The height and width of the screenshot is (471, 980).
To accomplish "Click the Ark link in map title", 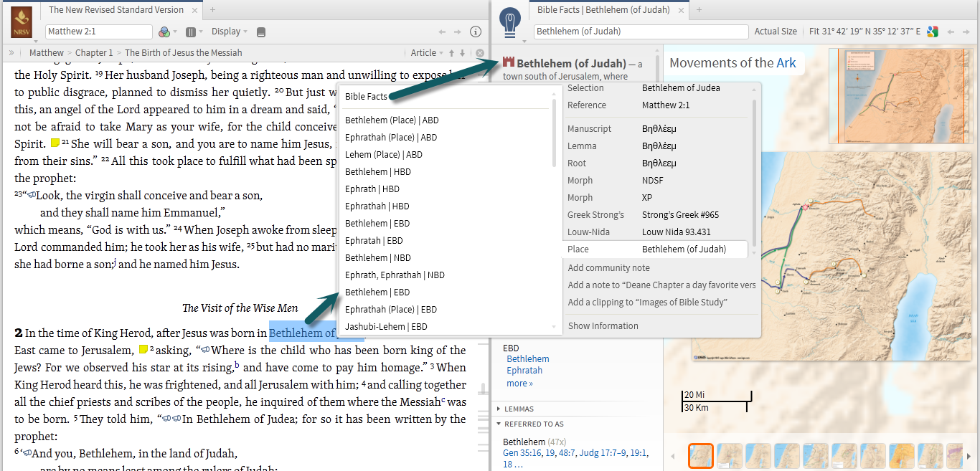I will tap(786, 63).
